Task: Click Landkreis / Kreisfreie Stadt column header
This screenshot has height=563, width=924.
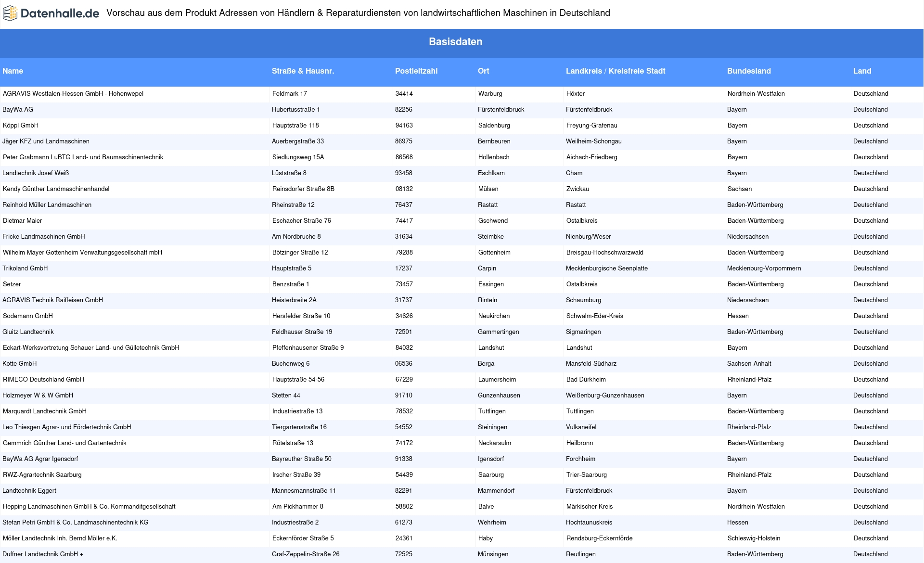Action: click(x=616, y=71)
